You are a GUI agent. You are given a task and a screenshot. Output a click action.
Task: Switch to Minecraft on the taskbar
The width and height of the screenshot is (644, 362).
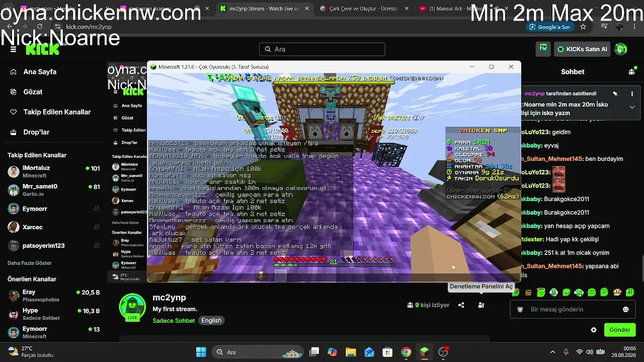[x=425, y=352]
